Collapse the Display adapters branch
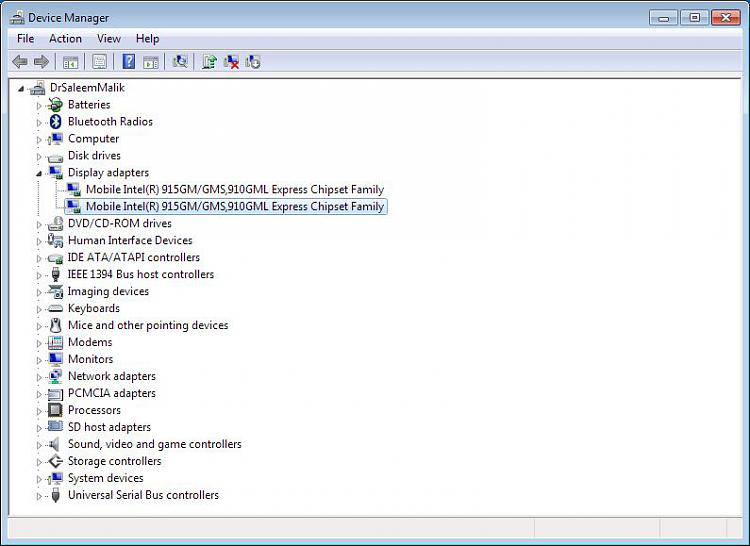 coord(39,174)
